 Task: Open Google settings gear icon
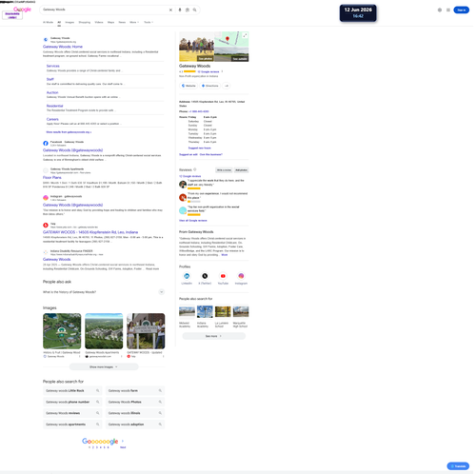coord(440,10)
